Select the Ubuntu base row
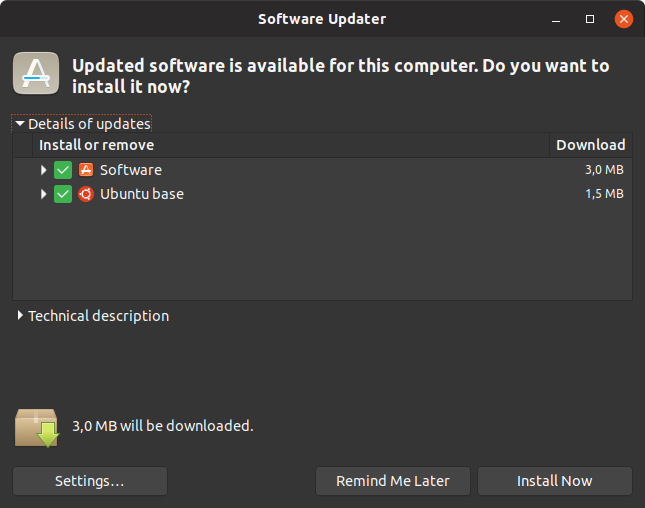The image size is (645, 508). coord(300,194)
